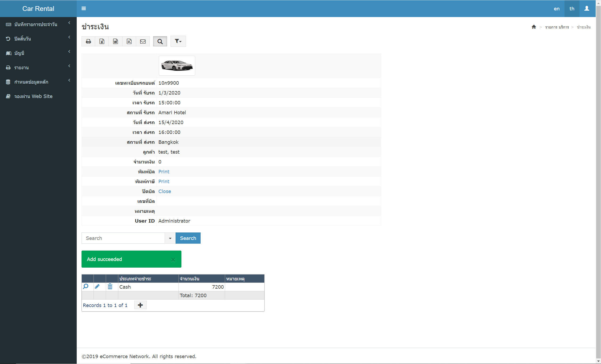601x364 pixels.
Task: Click the home breadcrumb icon
Action: (534, 27)
